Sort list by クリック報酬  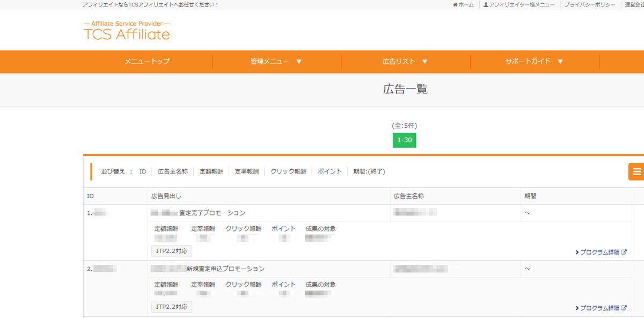(x=288, y=172)
